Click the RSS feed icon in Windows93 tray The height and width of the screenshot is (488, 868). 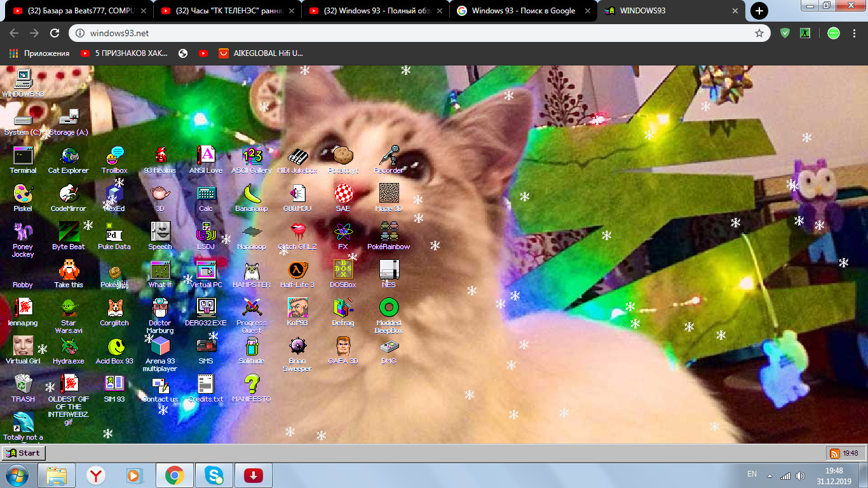coord(834,453)
